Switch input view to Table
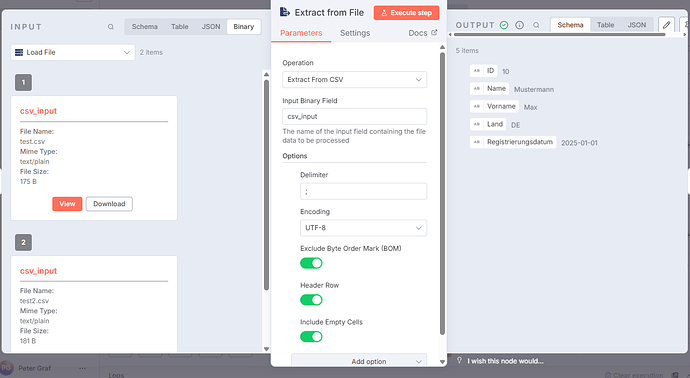 click(180, 27)
